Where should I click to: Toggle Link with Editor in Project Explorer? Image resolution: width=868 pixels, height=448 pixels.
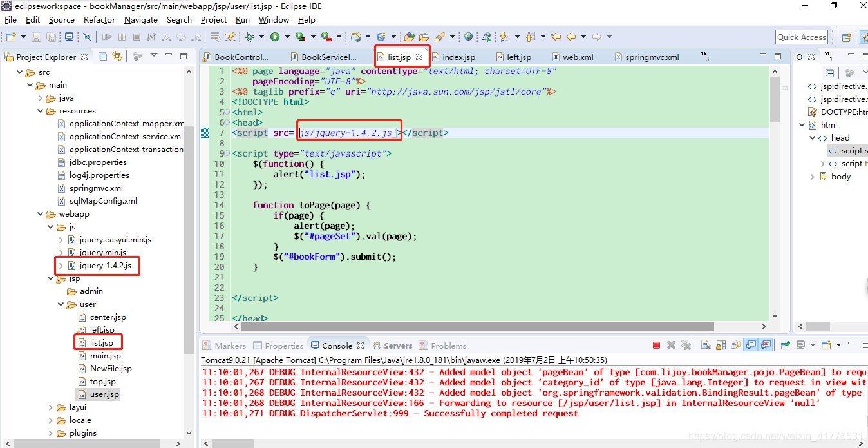(117, 57)
